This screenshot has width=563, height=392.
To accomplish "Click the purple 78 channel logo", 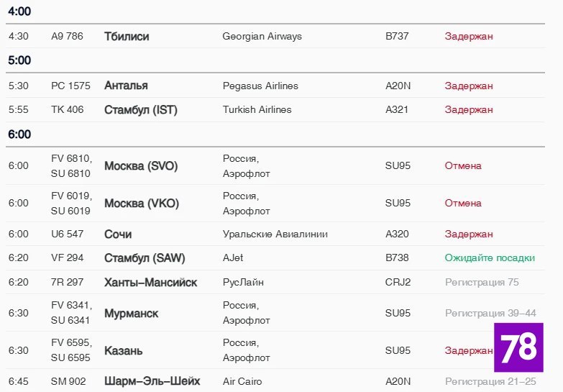I will pyautogui.click(x=518, y=347).
